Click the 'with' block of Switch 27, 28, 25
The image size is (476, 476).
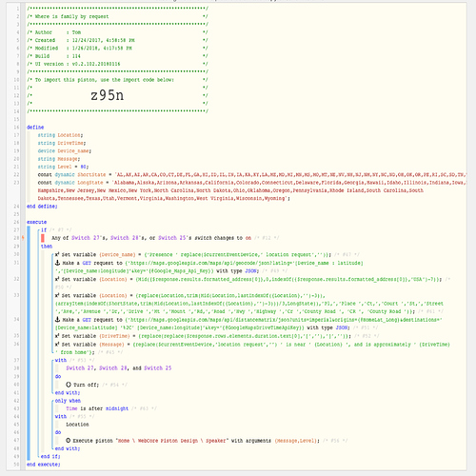pyautogui.click(x=61, y=360)
